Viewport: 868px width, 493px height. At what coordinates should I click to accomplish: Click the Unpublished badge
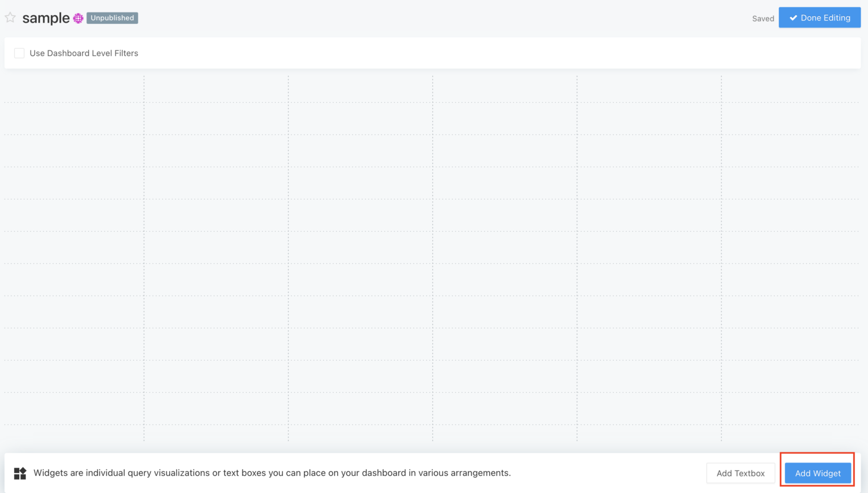112,18
